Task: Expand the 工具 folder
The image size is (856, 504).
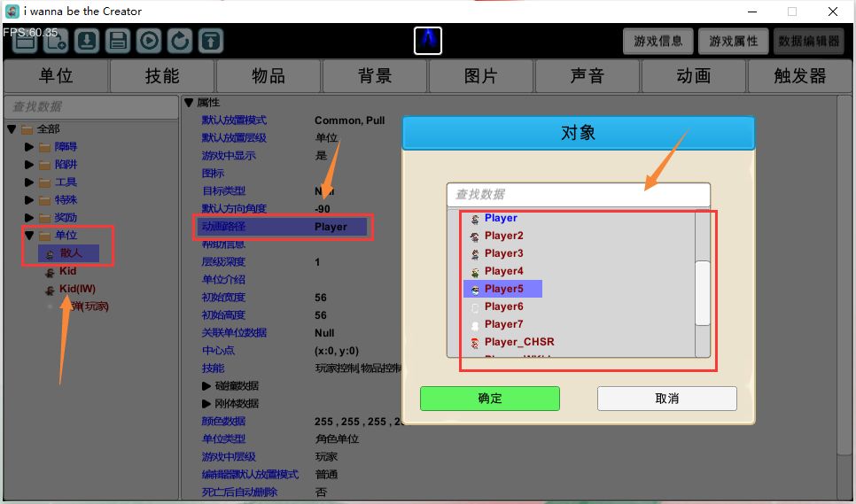Action: [x=29, y=182]
